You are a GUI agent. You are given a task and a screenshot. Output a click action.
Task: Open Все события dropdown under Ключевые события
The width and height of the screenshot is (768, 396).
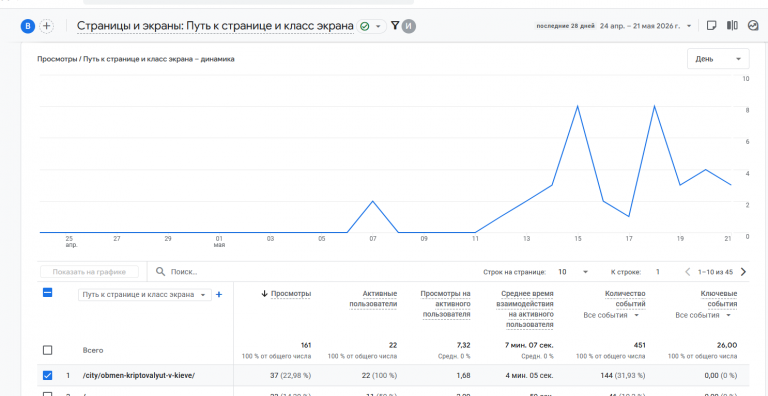point(703,315)
